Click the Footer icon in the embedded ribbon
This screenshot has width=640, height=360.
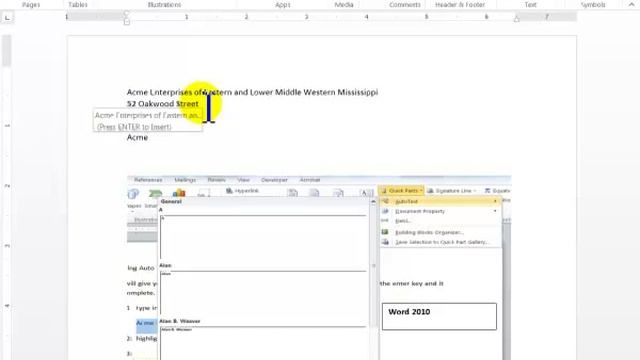[x=314, y=192]
